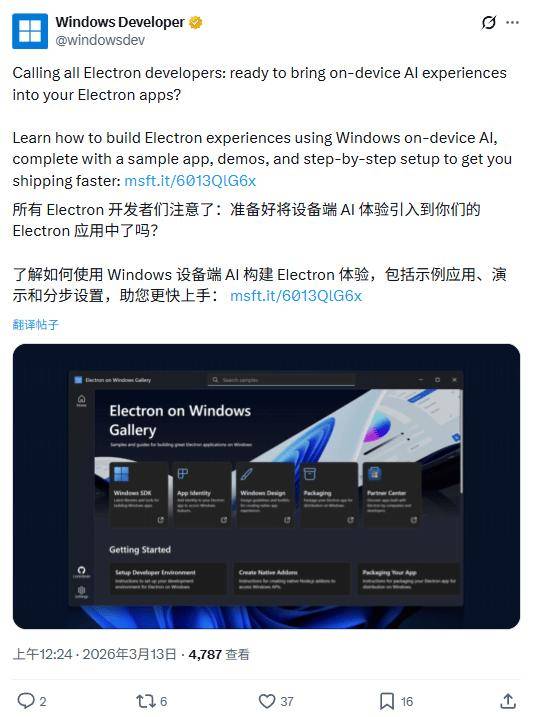Click the 翻译帖子 translate post link
Viewport: 535px width, 717px height.
pos(36,324)
